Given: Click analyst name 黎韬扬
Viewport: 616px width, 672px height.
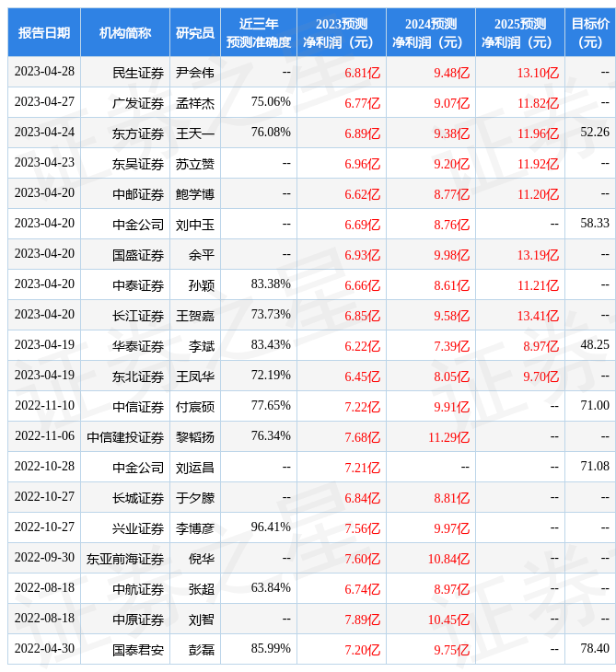Looking at the screenshot, I should [195, 437].
